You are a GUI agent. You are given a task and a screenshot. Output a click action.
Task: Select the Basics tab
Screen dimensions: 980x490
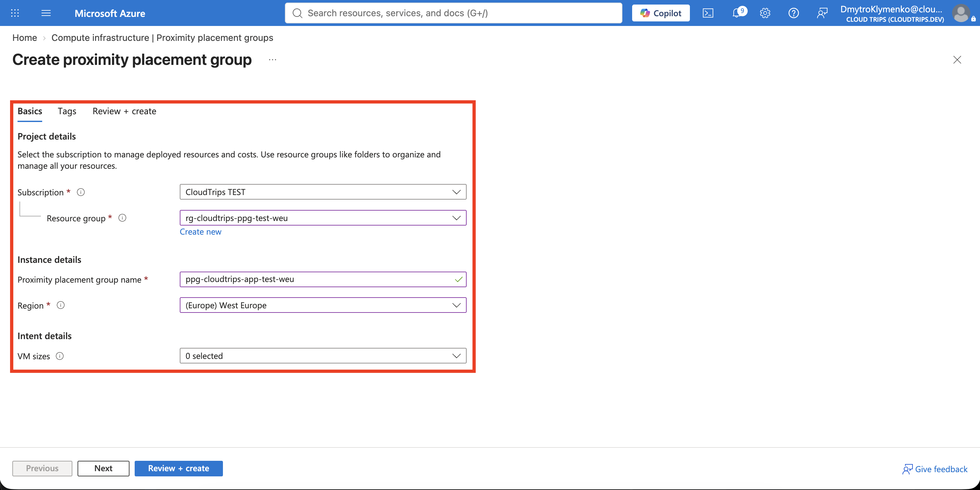(x=30, y=111)
